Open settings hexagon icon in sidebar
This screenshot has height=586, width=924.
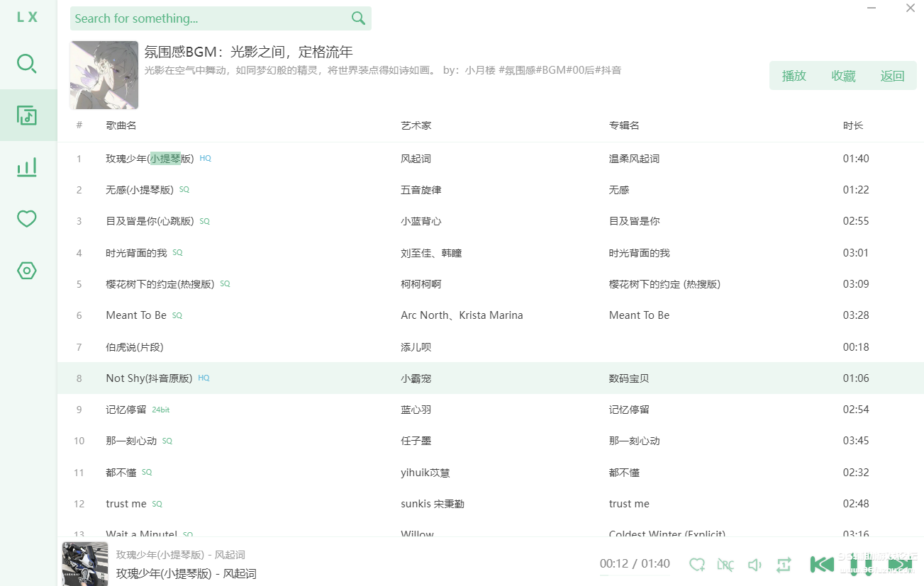click(x=27, y=271)
